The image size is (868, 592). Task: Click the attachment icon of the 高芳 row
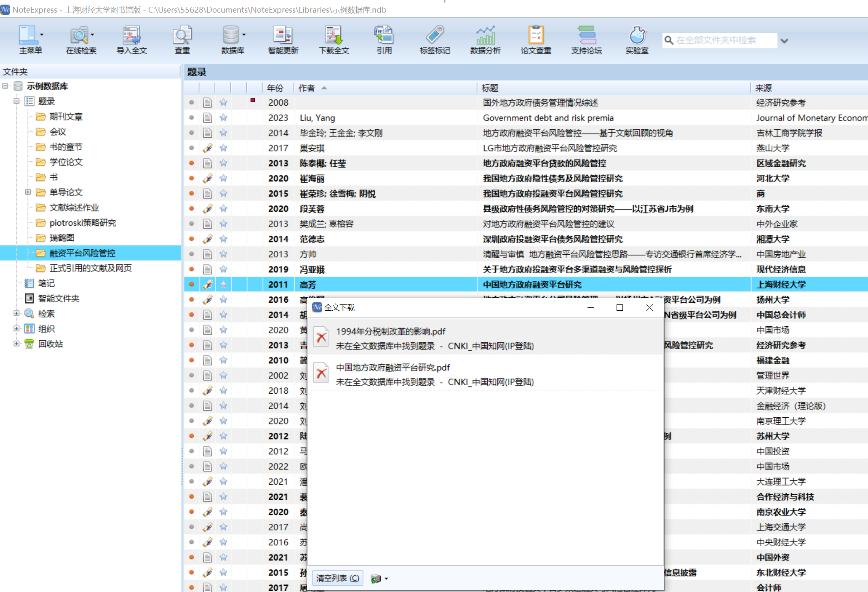tap(207, 284)
